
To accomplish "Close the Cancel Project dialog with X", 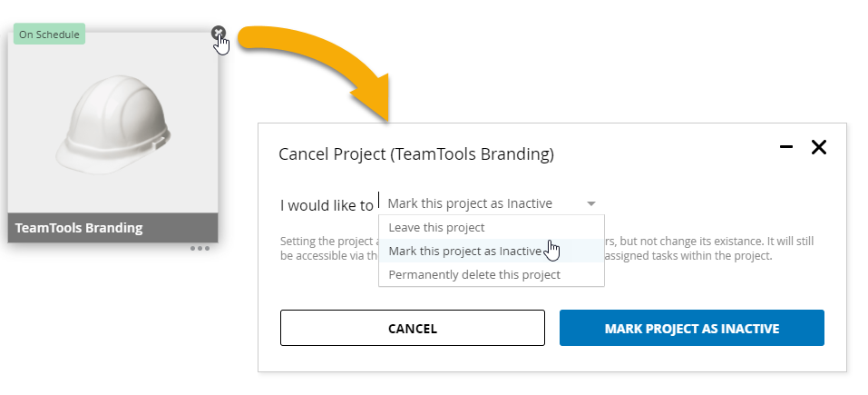I will point(818,147).
